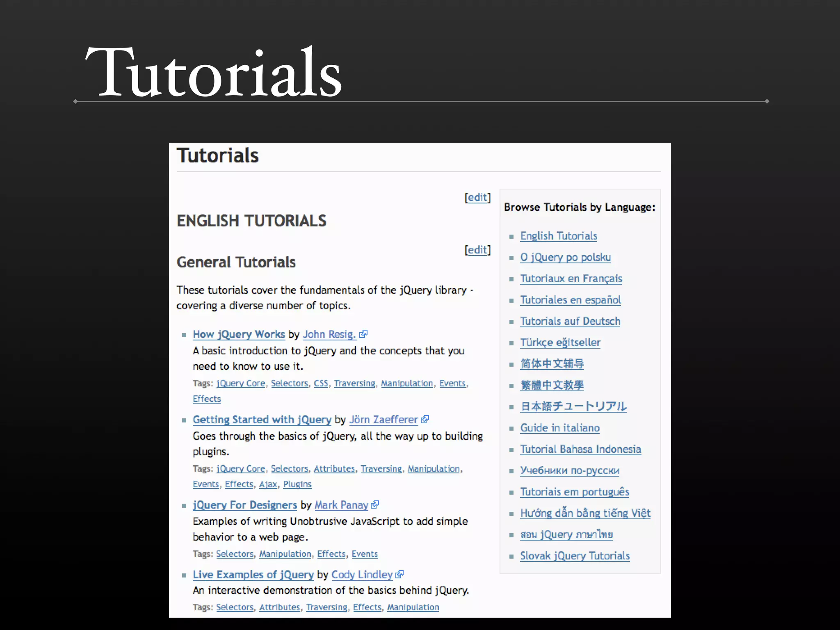Click jQuery Core tag under How jQuery Works

click(241, 383)
